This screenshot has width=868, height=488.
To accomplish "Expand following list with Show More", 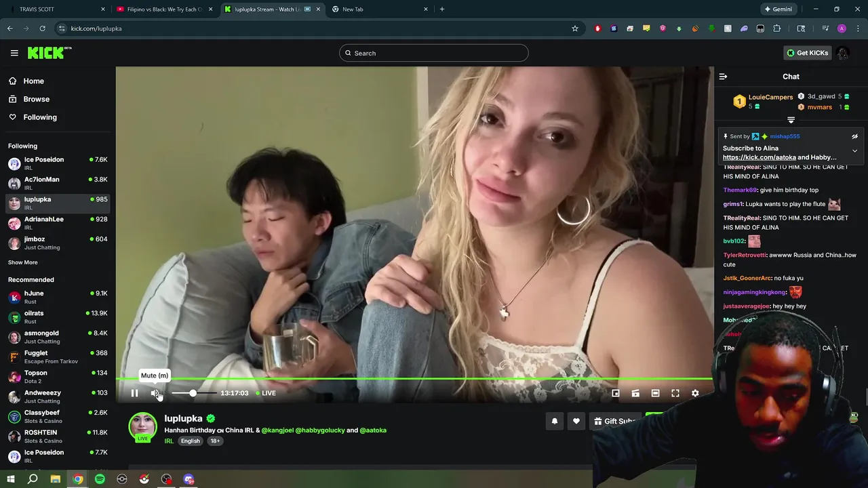I will (x=23, y=262).
